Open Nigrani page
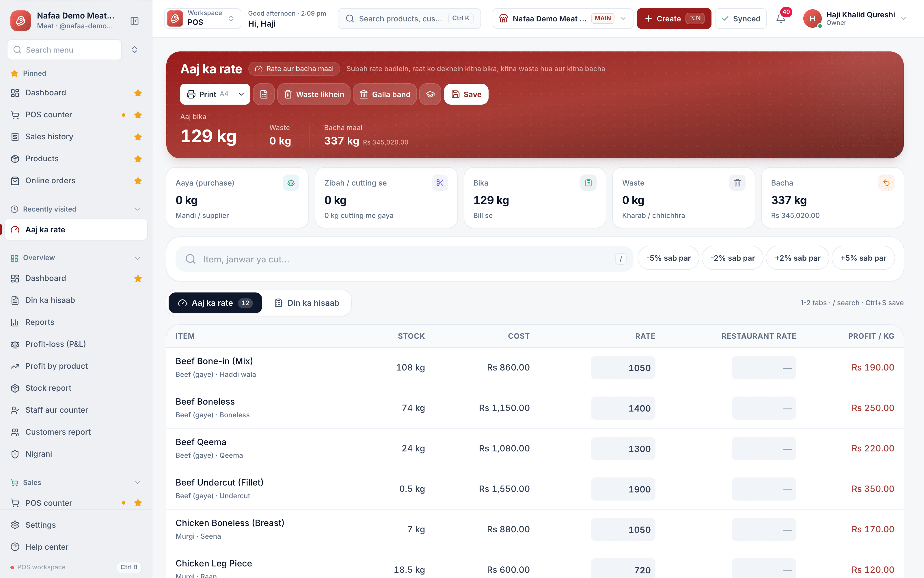The height and width of the screenshot is (578, 924). click(76, 454)
